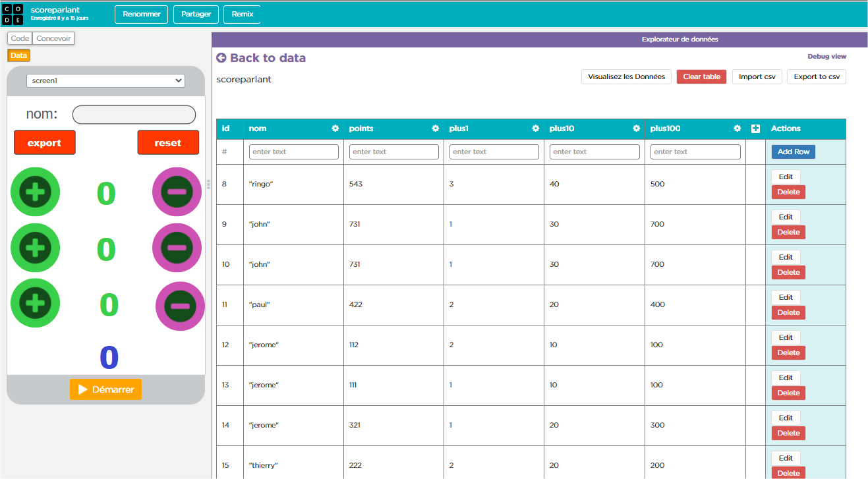The image size is (868, 479).
Task: Focus the new-row text field under the plus1 column
Action: coord(494,152)
